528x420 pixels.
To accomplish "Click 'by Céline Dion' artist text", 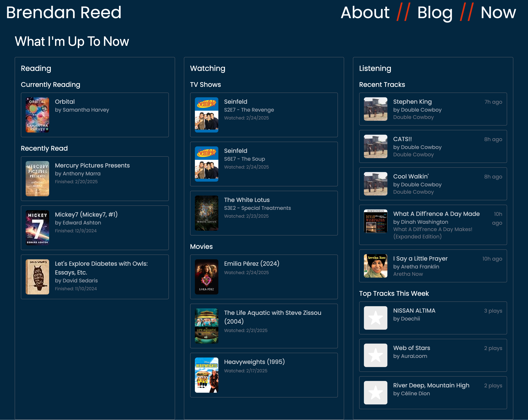I will 411,394.
